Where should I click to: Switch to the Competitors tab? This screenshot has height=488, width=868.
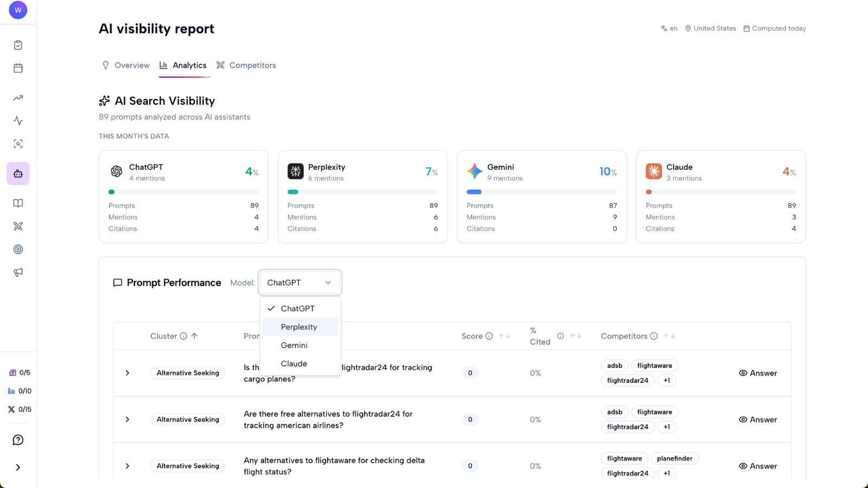tap(246, 65)
